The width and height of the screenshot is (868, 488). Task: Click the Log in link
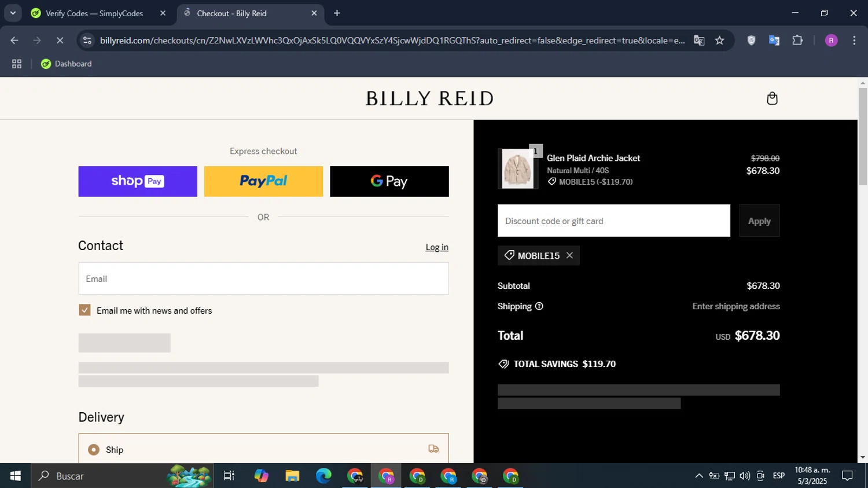click(x=437, y=247)
